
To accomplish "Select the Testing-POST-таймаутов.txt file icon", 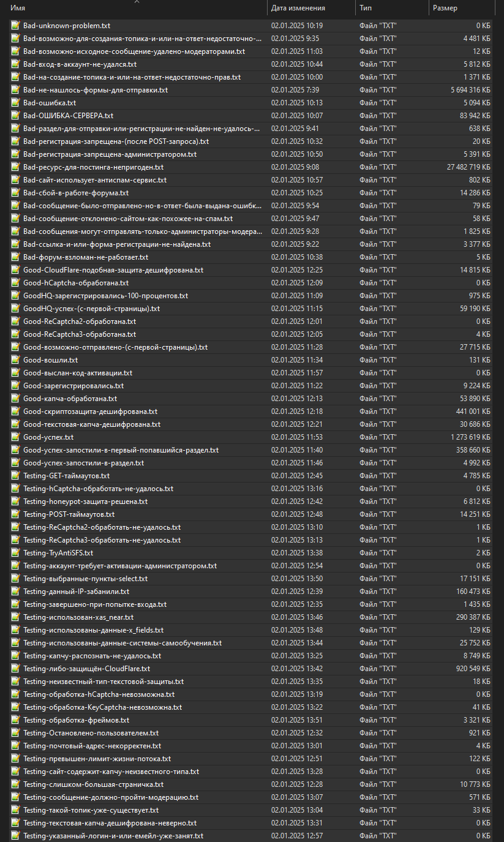I will coord(15,514).
